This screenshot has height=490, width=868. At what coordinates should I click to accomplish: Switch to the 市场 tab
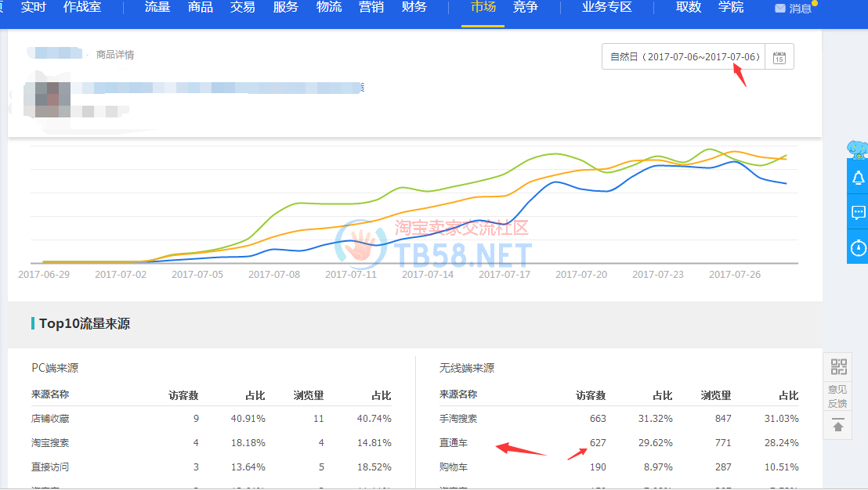coord(483,8)
